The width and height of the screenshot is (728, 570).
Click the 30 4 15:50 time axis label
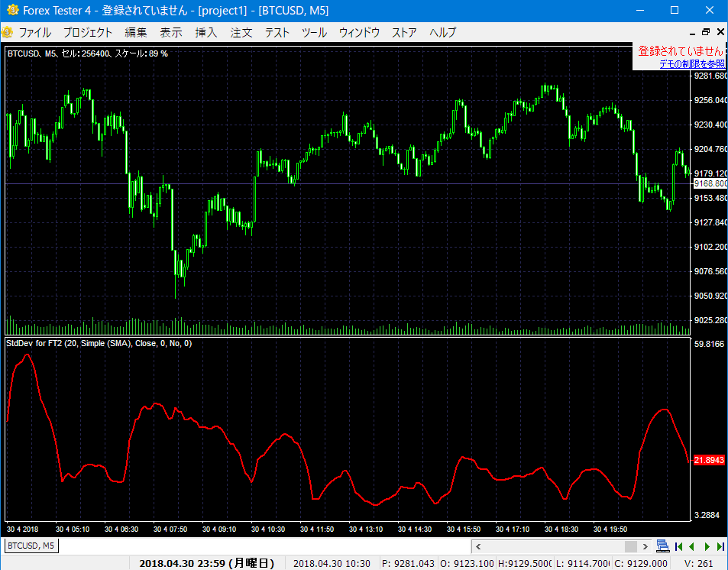pos(464,529)
